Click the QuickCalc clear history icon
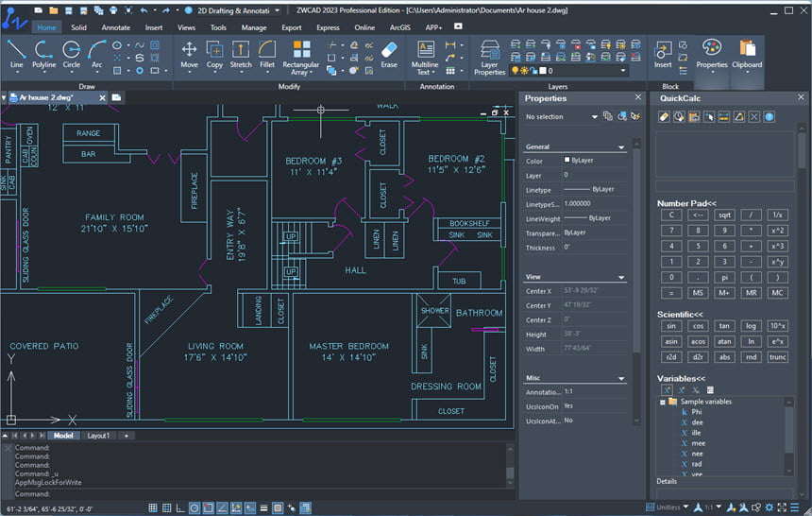Screen dimensions: 812x516 679,117
